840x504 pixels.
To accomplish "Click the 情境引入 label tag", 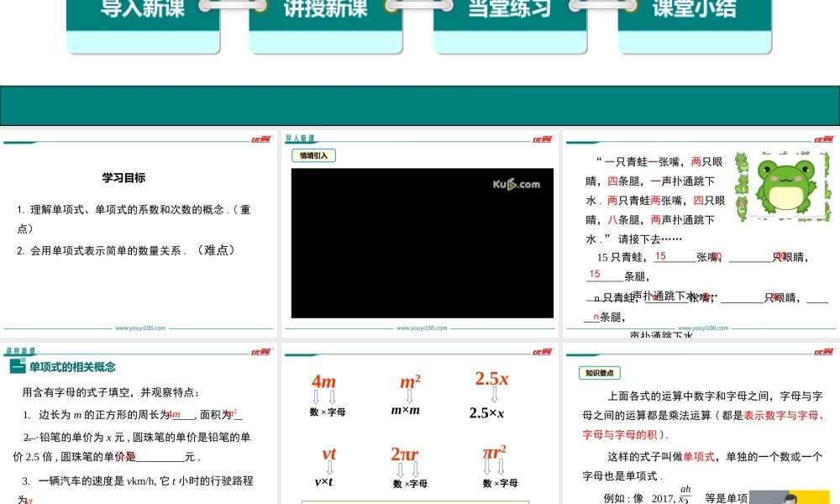I will click(x=313, y=155).
